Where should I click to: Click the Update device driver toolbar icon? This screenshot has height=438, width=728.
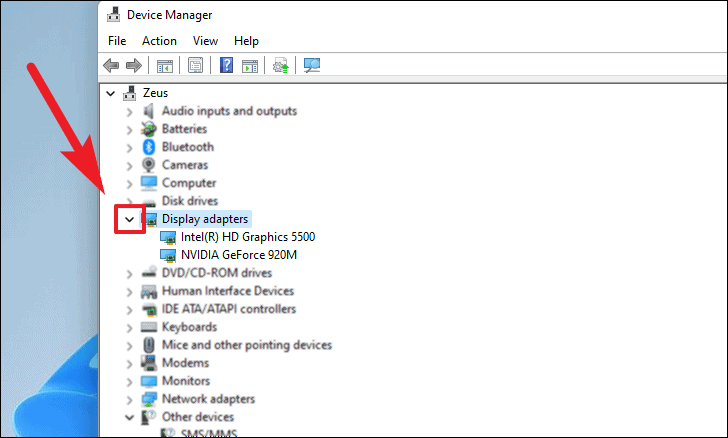click(x=280, y=65)
